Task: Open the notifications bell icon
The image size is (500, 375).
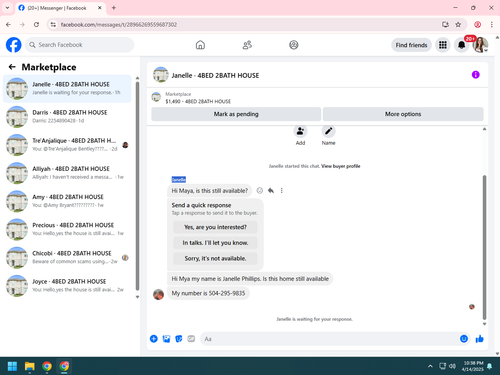Action: pos(461,45)
